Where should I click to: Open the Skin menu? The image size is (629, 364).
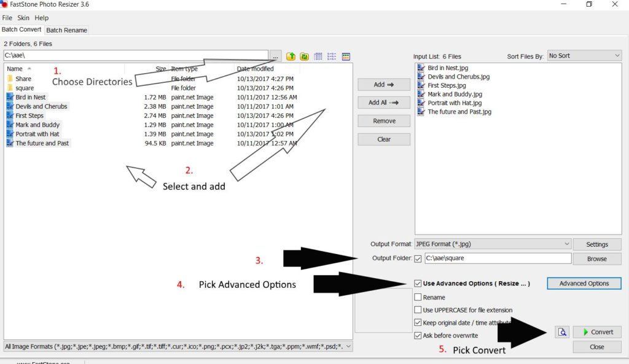[23, 18]
